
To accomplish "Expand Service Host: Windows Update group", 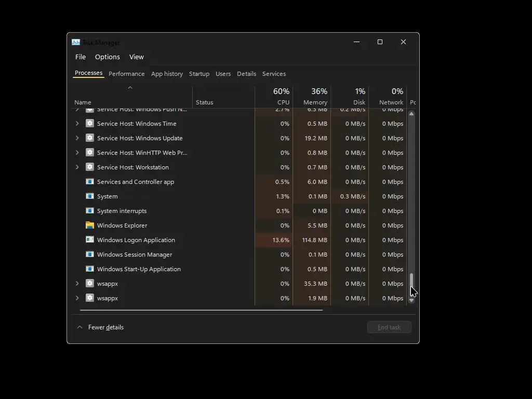I will point(77,138).
